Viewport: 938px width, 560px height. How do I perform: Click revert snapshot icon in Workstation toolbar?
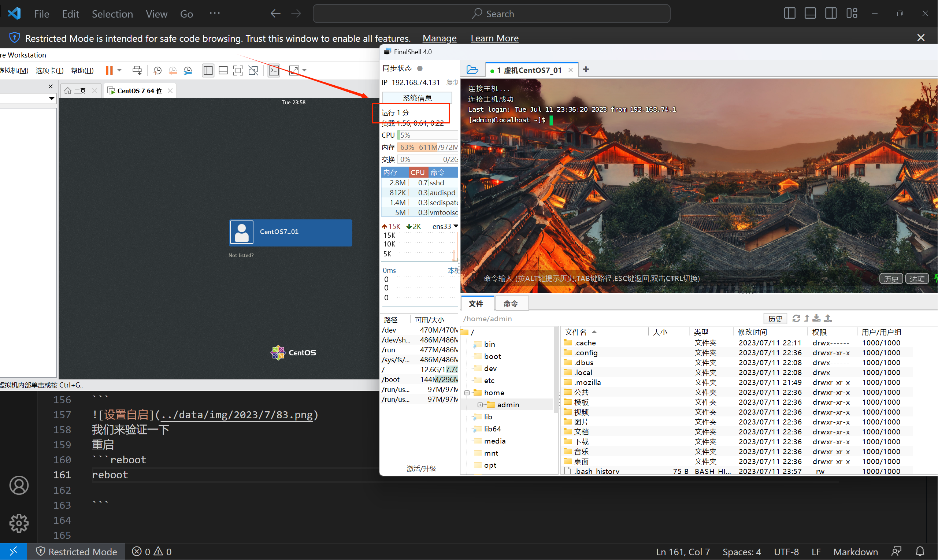point(173,70)
